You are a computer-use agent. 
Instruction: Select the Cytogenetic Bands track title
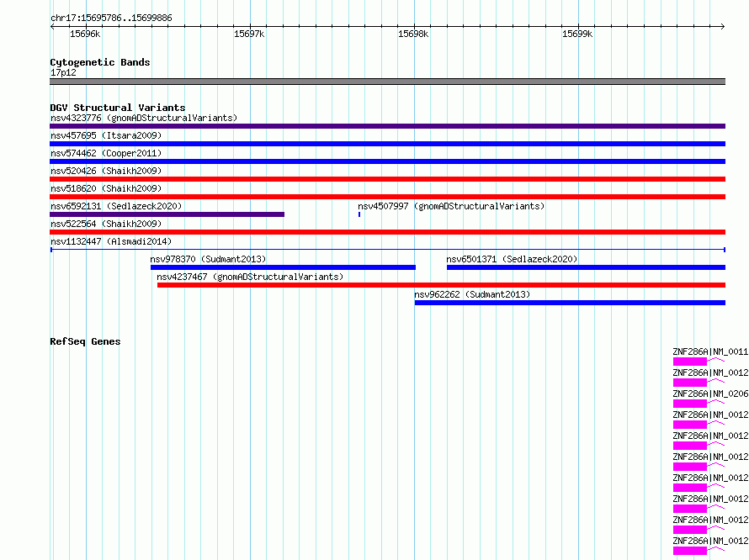[x=100, y=62]
